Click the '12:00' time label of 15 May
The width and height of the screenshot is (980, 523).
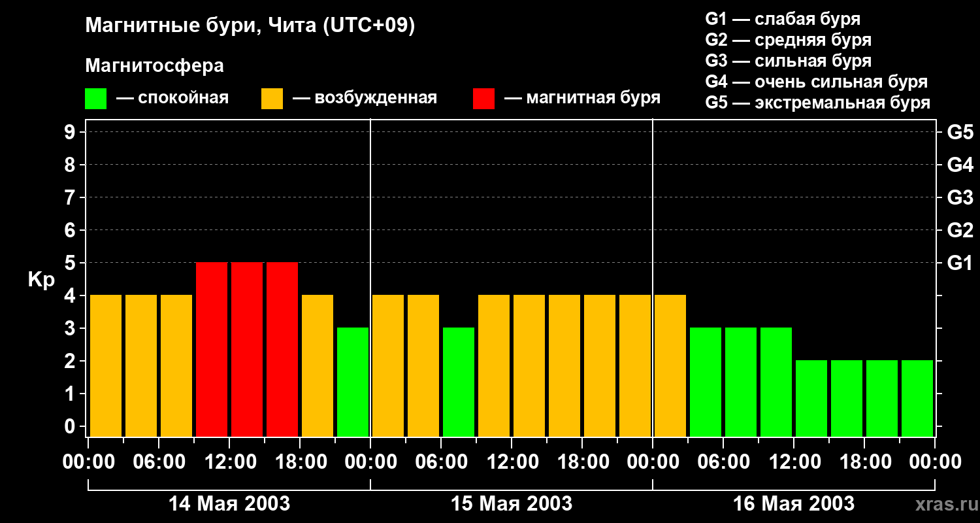point(512,462)
